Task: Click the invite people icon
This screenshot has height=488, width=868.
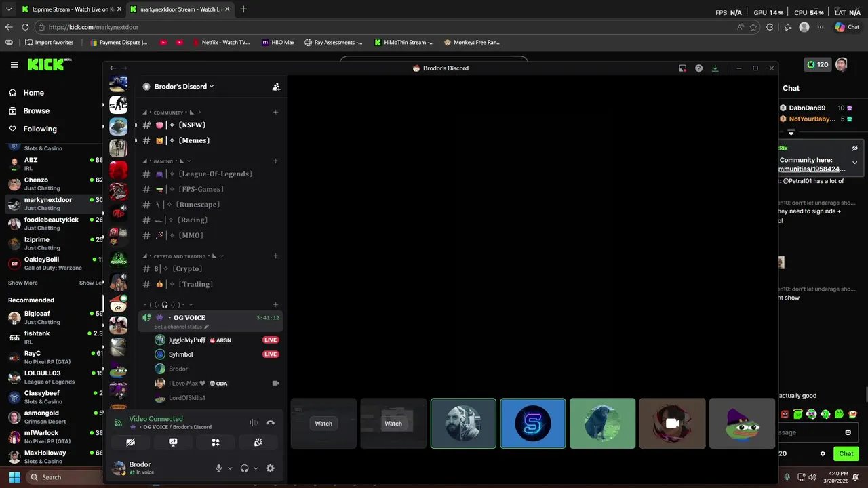Action: (x=276, y=87)
